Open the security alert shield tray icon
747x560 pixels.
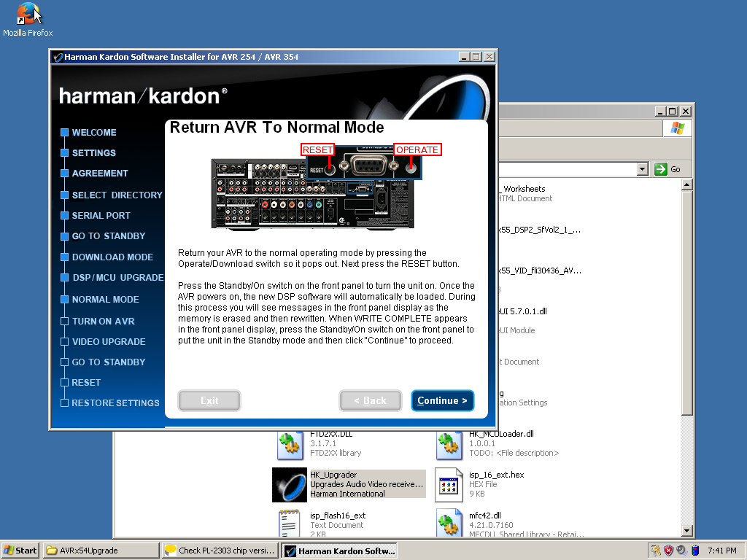coord(668,551)
